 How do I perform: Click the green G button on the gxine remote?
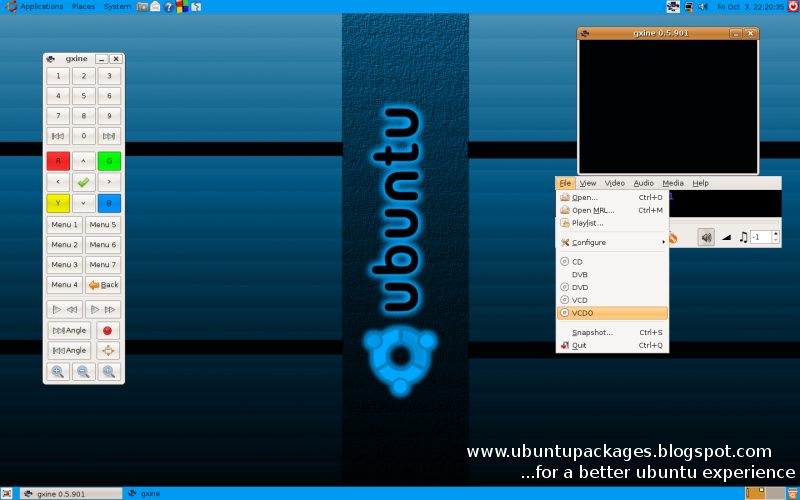(109, 161)
